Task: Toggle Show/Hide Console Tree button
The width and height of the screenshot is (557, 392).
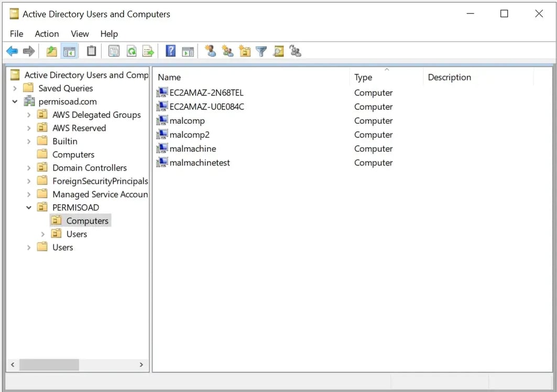Action: tap(69, 51)
